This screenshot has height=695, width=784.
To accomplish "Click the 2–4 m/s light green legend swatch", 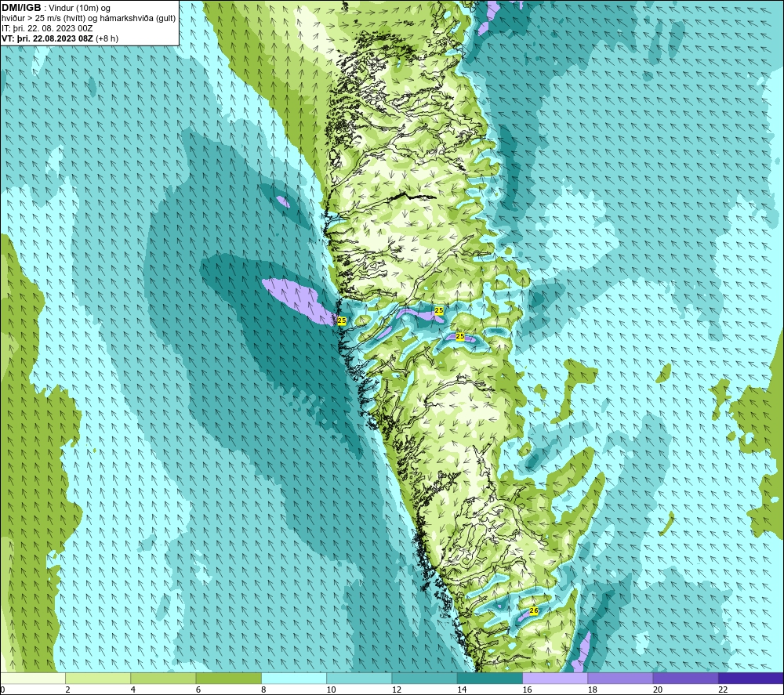I will click(98, 678).
